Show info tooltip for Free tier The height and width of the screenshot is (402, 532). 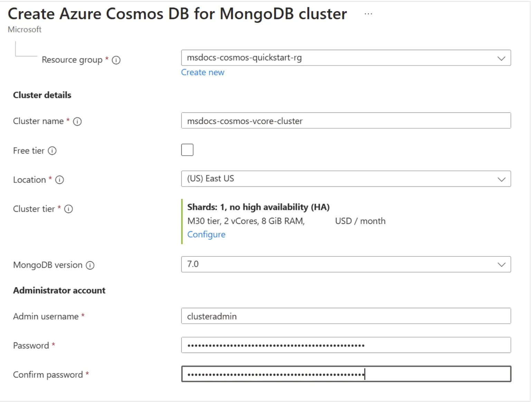pyautogui.click(x=52, y=151)
